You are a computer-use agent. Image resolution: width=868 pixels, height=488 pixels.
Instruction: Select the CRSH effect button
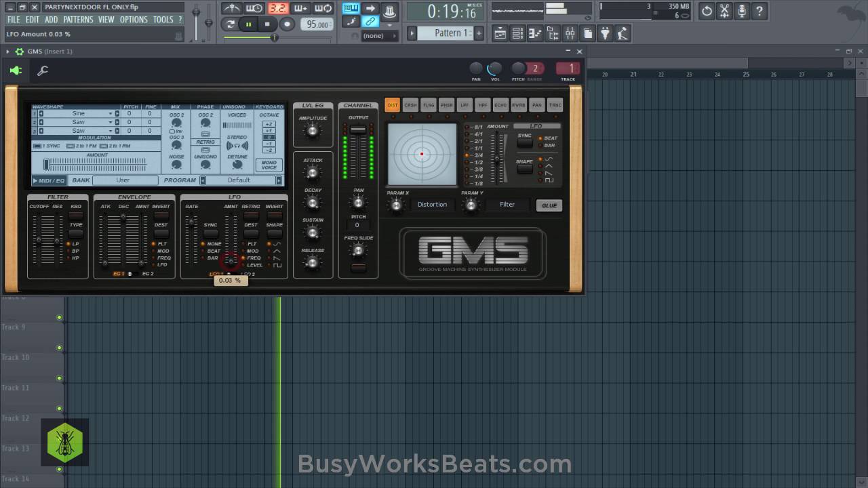410,105
